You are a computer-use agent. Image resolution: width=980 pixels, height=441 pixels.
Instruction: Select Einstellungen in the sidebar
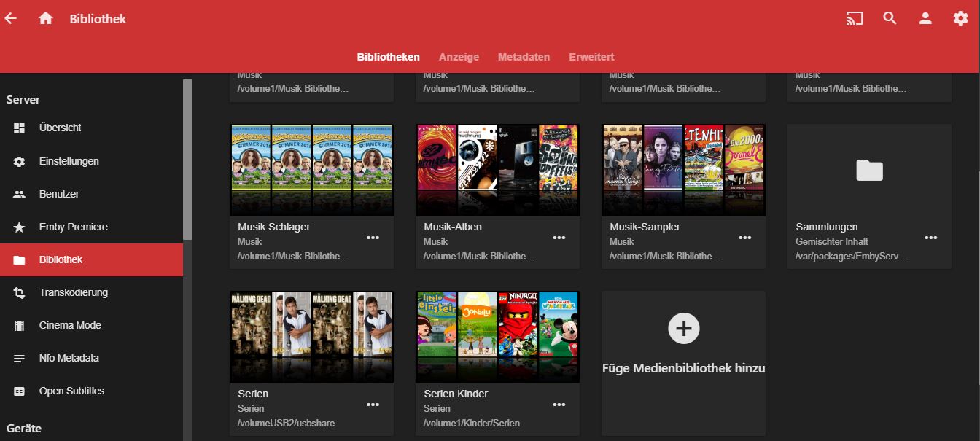(x=91, y=162)
